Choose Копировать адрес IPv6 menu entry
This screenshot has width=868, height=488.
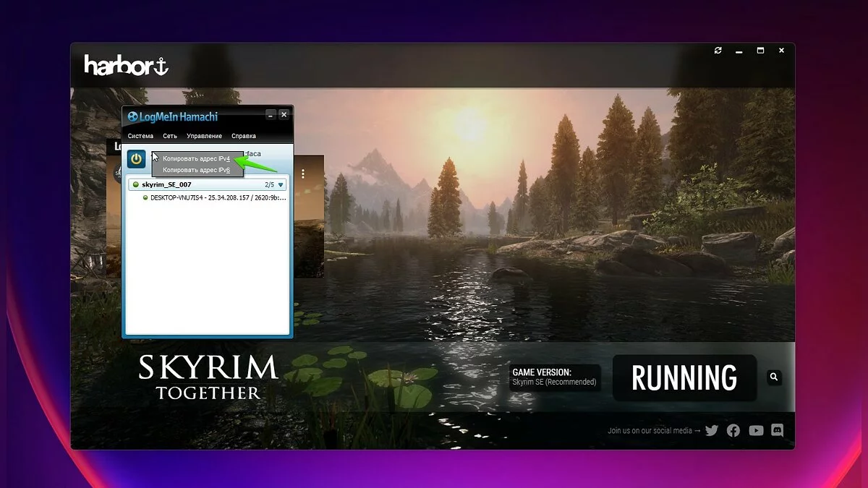(196, 170)
